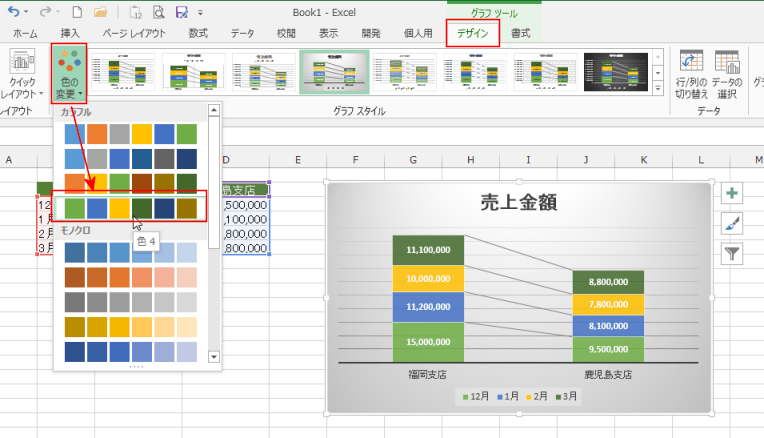Click データの選択 to select chart data
Screen dimensions: 764x438
727,74
